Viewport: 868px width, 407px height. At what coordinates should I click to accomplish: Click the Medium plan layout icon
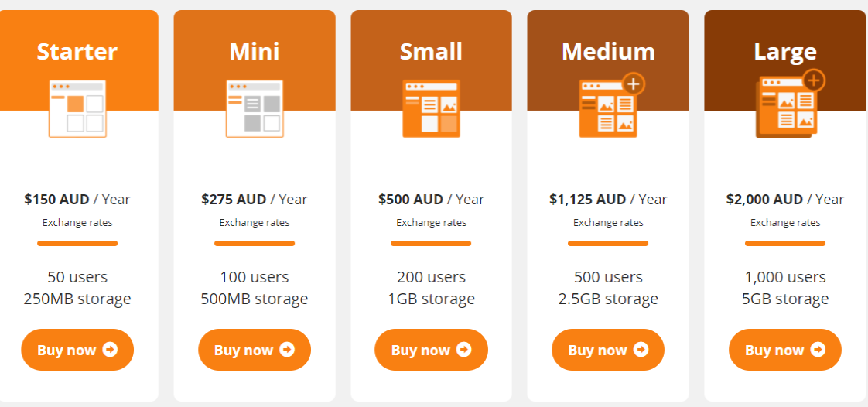click(x=610, y=107)
